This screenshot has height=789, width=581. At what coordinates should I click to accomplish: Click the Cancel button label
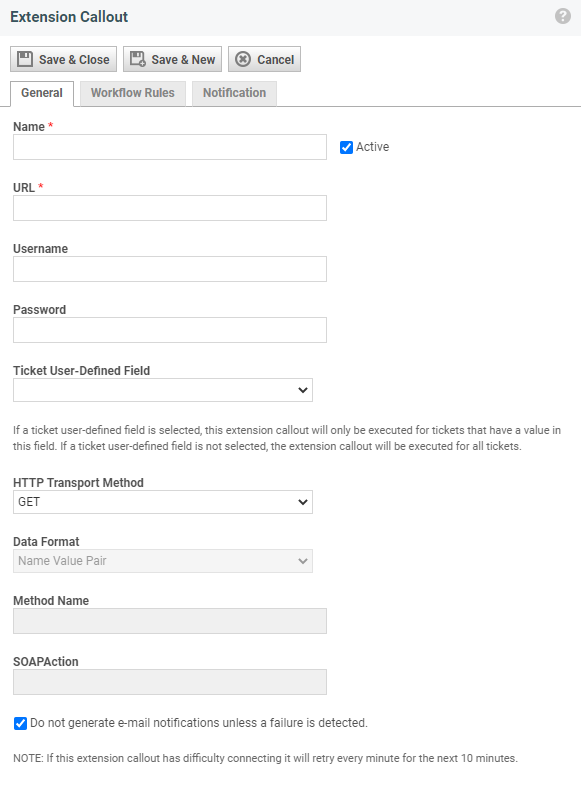click(x=276, y=59)
